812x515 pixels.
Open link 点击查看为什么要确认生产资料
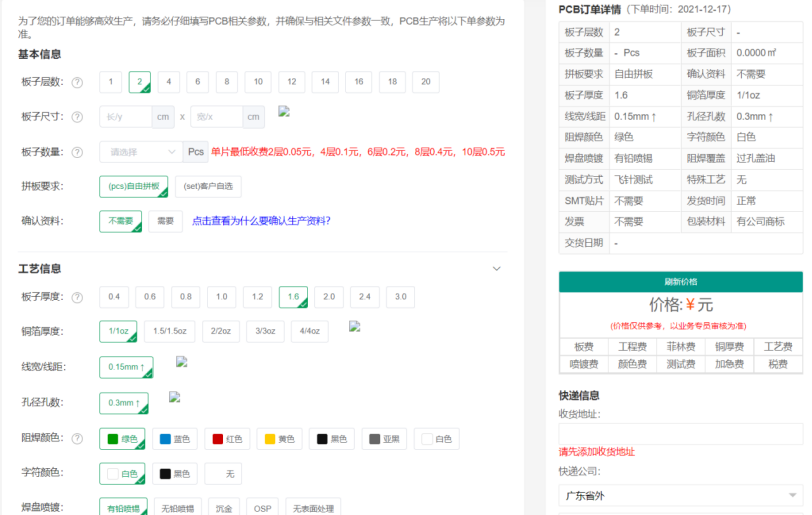(x=261, y=221)
